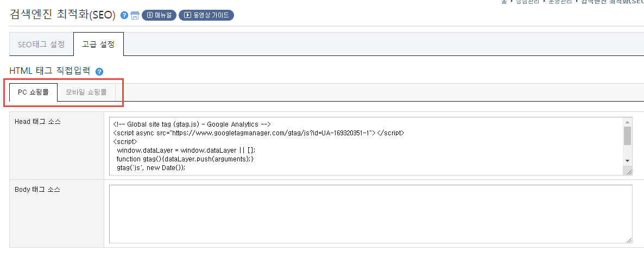Select the 고급 설정 tab
644x257 pixels.
coord(99,45)
